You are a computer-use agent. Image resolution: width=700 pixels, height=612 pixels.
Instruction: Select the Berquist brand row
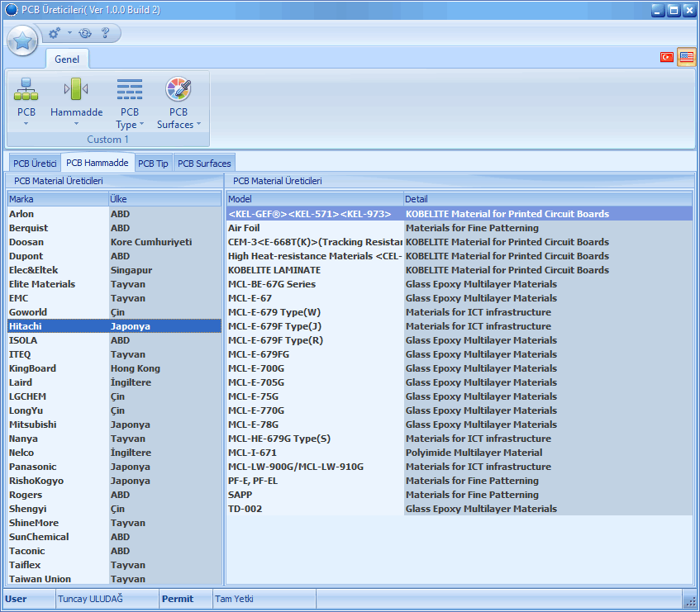tap(114, 228)
